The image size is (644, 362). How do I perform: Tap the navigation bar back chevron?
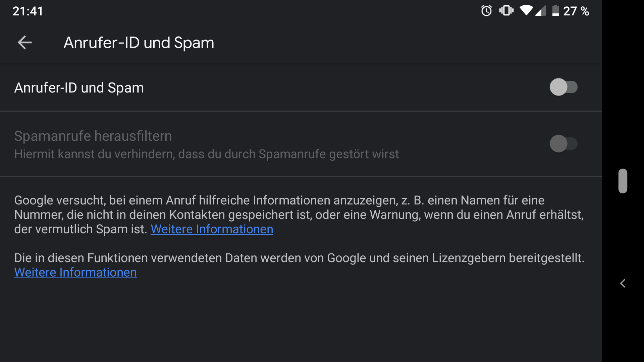point(623,284)
